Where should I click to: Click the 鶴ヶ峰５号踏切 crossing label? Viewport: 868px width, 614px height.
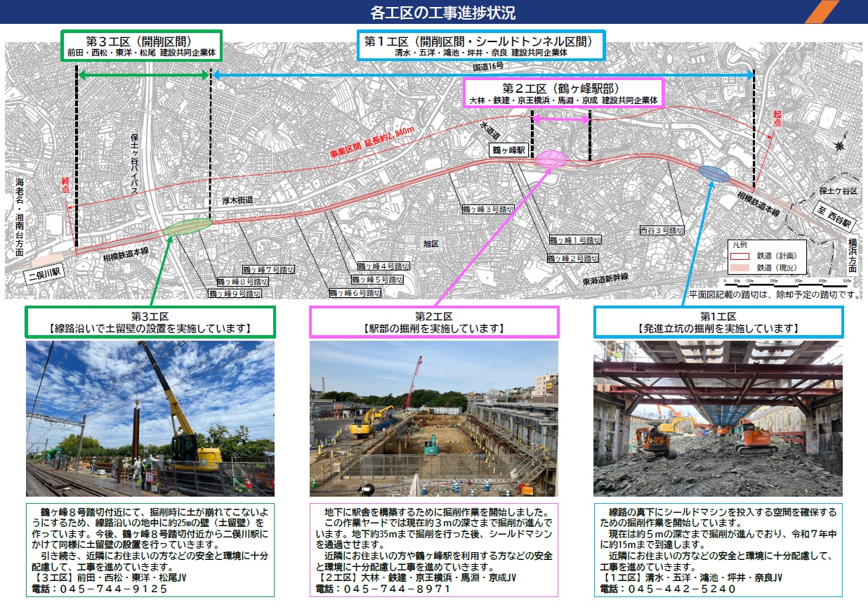tap(378, 280)
